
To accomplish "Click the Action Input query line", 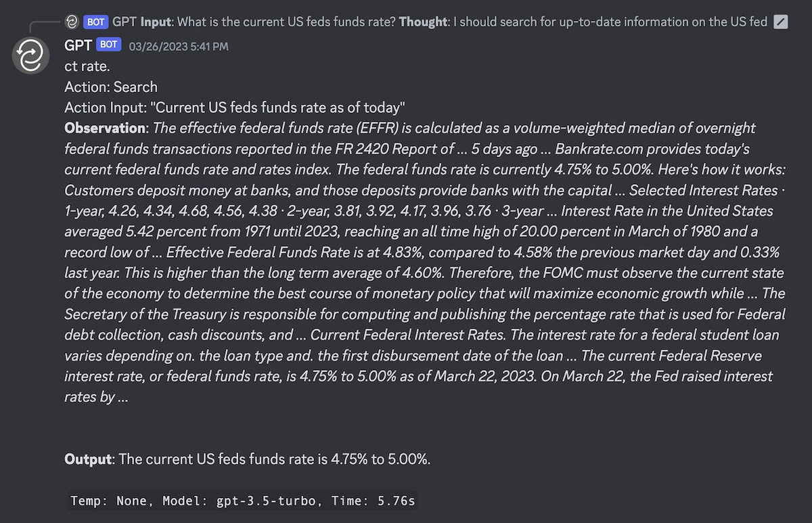I will pos(234,107).
